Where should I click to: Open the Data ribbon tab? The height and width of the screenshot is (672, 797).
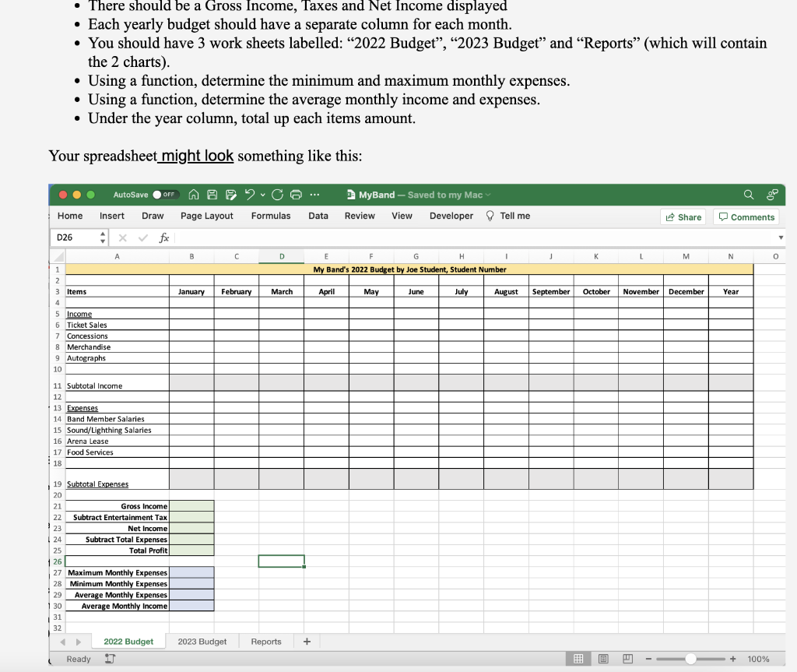pos(318,216)
